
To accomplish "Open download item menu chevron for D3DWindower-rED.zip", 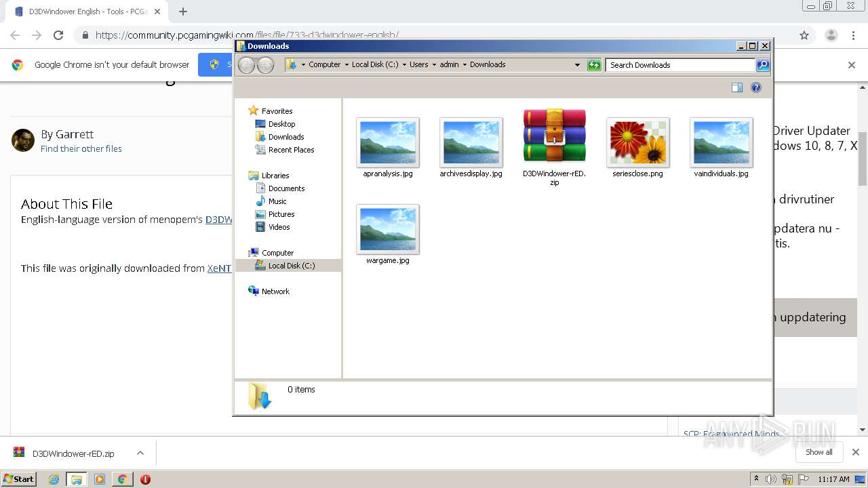I will point(140,453).
